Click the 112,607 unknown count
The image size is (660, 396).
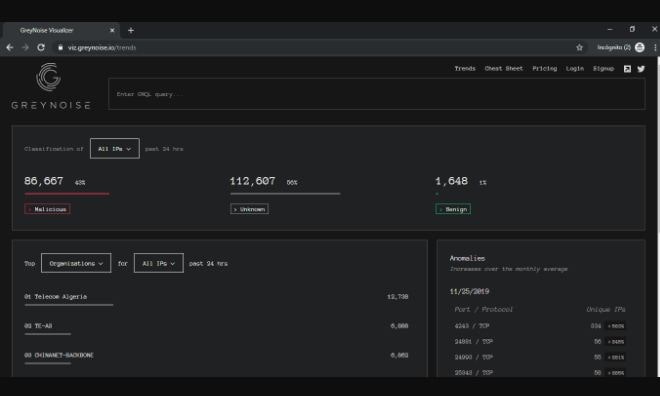pos(253,181)
